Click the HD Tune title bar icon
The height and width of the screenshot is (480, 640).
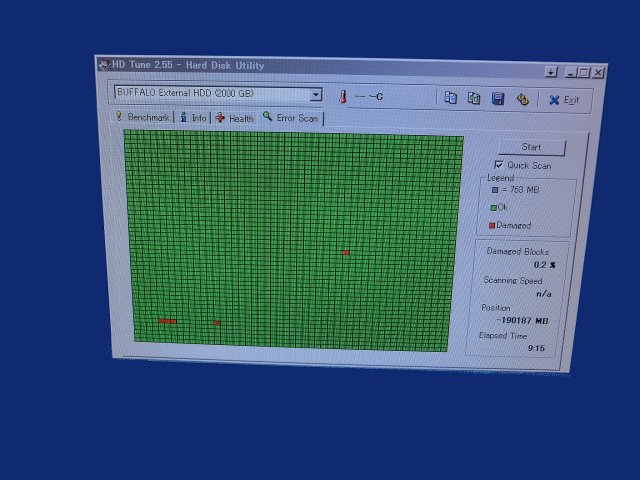[x=104, y=64]
